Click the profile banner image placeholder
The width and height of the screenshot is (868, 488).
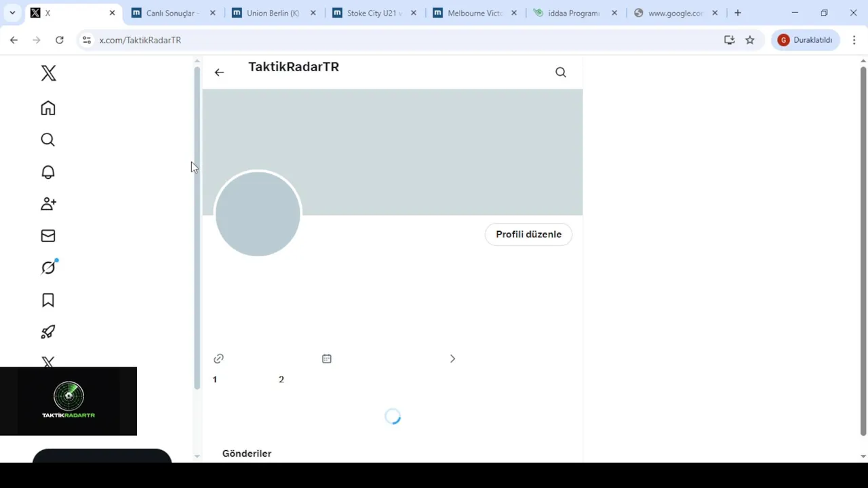click(393, 152)
